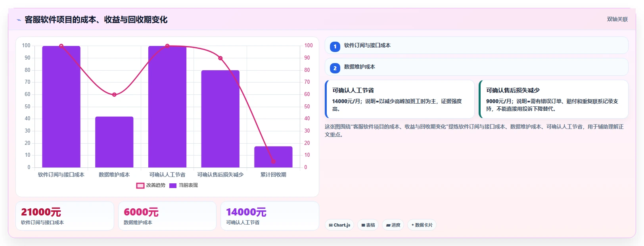Click the 当前表现 legend text

188,185
